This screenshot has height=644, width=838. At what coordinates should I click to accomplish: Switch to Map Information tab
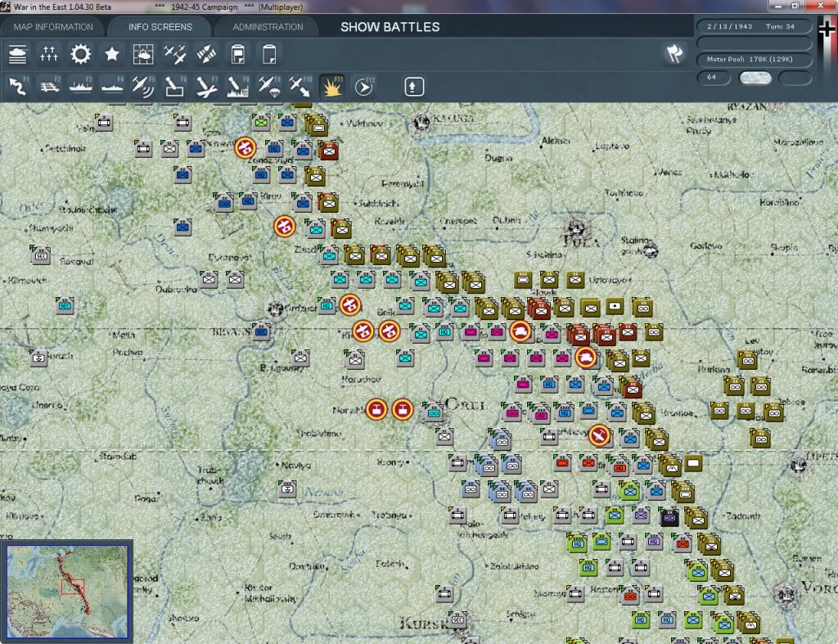[53, 27]
